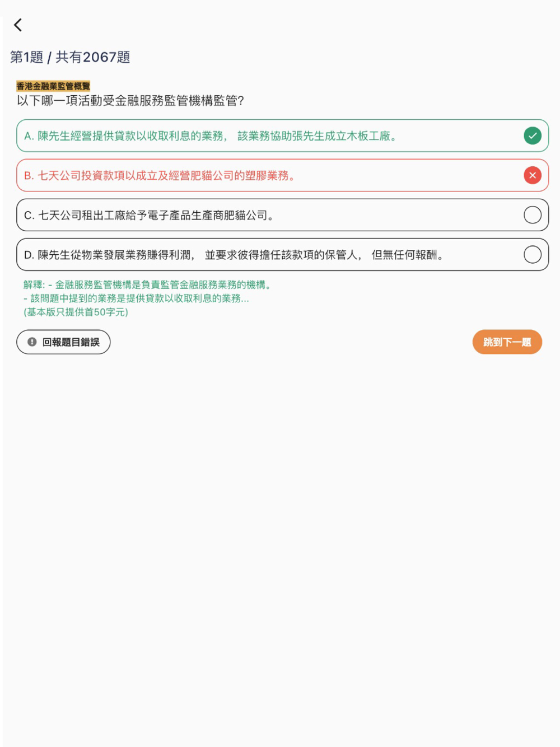
Task: Select the radio circle for option C
Action: [532, 215]
